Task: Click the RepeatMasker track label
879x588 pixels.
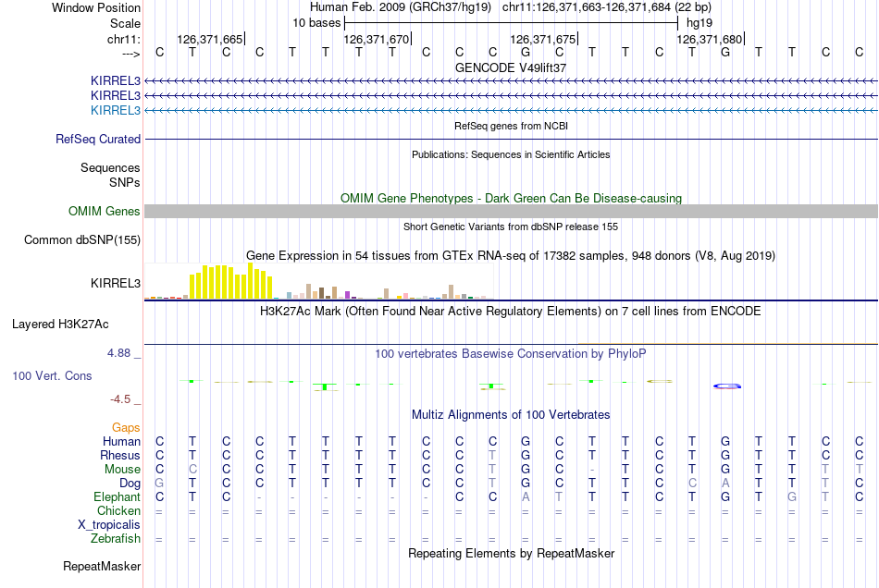Action: tap(102, 566)
